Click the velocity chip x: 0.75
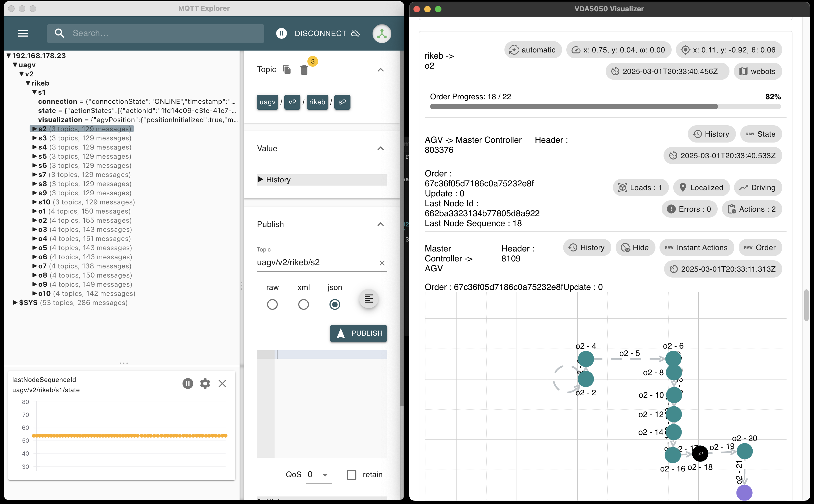 tap(619, 50)
